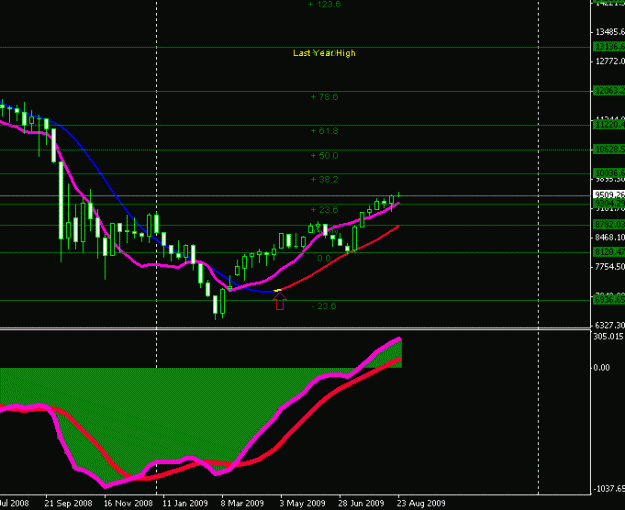Viewport: 625px width, 510px height.
Task: Select the '0.0' Fibonacci label
Action: point(324,258)
